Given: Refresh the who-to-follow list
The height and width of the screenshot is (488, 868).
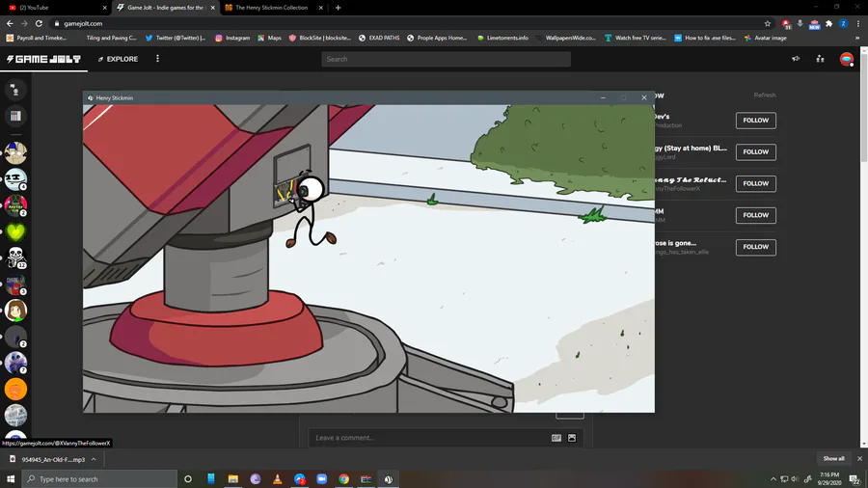Looking at the screenshot, I should tap(765, 95).
